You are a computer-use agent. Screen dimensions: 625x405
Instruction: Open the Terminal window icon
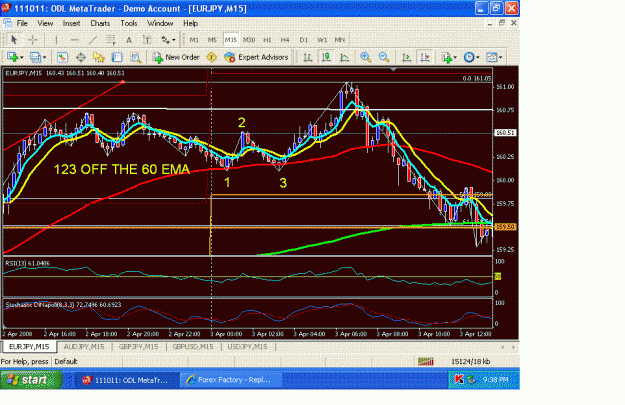[x=117, y=57]
